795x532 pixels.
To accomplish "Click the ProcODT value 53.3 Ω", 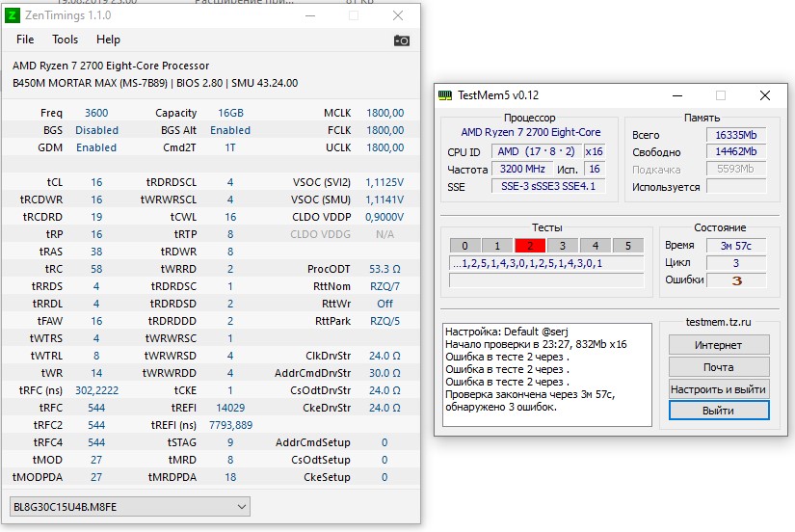I will 384,269.
